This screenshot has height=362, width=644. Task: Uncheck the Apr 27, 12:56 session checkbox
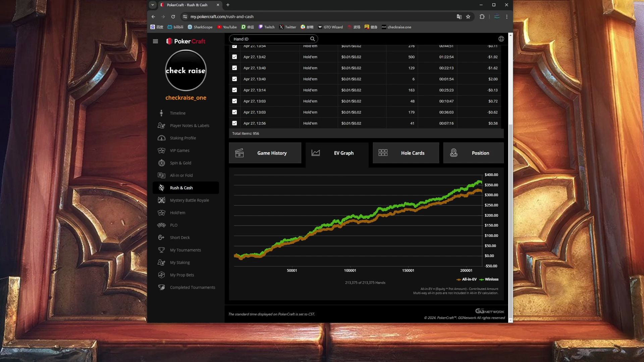[234, 123]
